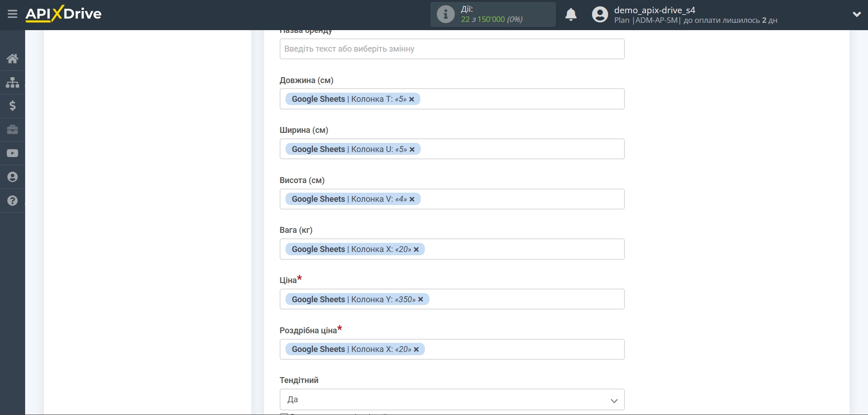The image size is (868, 415).
Task: Remove Колонка T tag from Довжина field
Action: pos(412,100)
